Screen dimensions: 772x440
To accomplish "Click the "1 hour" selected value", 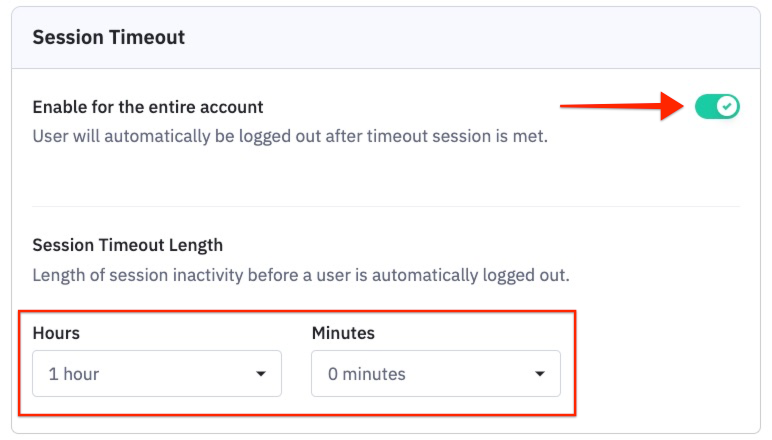I will coord(74,374).
